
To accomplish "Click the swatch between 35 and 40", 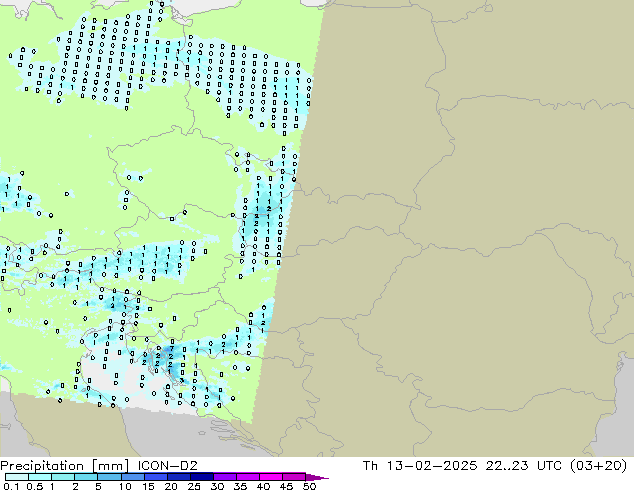I will pos(247,477).
